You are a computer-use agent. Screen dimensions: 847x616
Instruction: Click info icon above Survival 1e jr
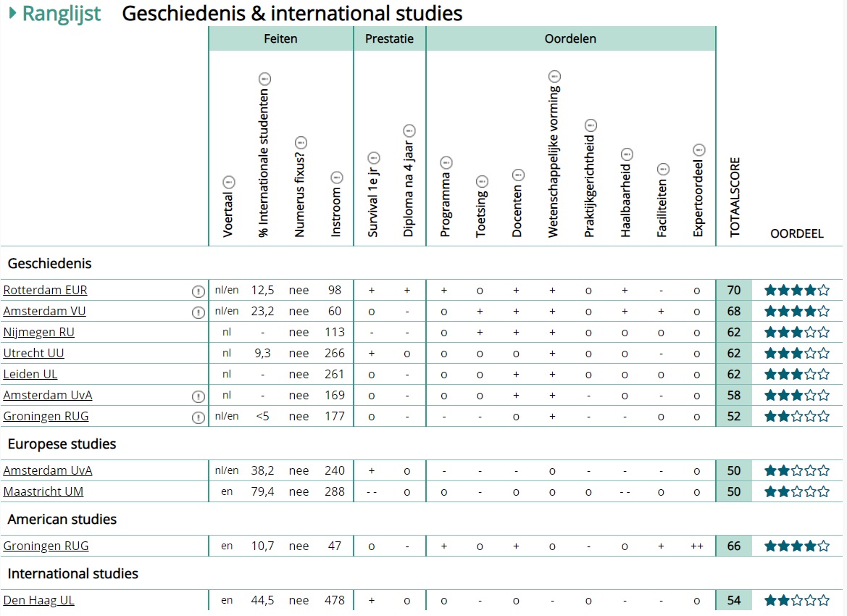(x=374, y=158)
